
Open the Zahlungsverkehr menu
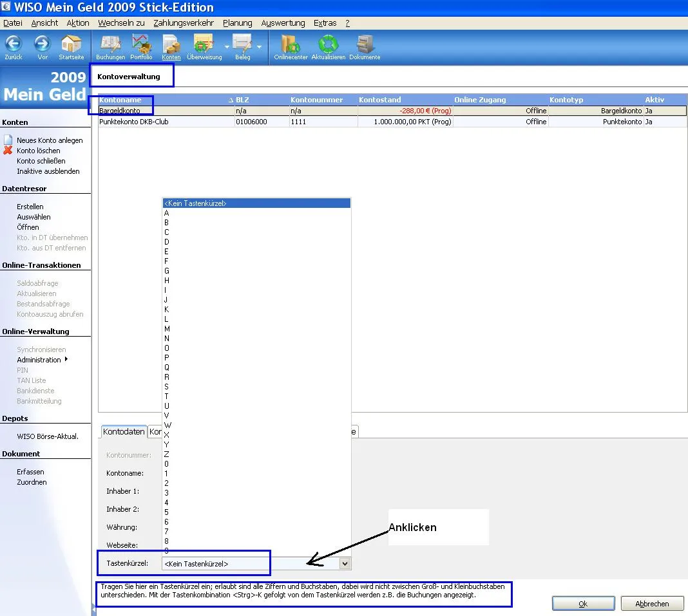pyautogui.click(x=183, y=23)
